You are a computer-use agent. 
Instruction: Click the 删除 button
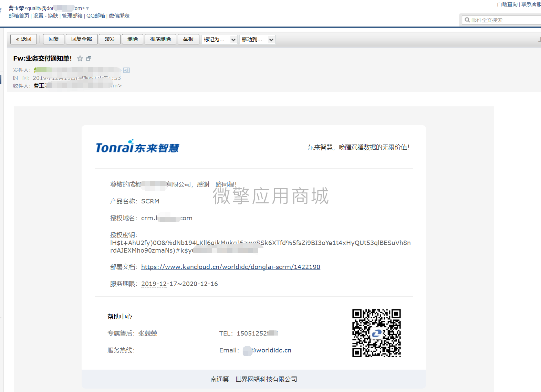point(133,39)
